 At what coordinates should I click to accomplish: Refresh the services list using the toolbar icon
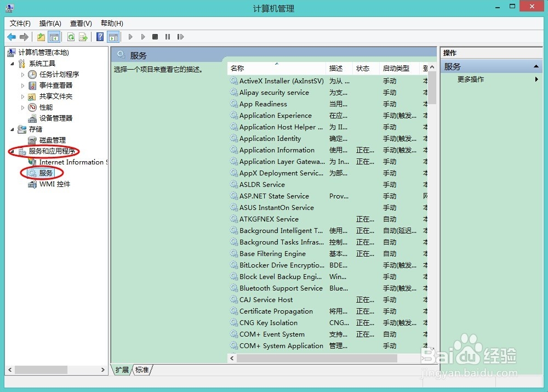[71, 37]
